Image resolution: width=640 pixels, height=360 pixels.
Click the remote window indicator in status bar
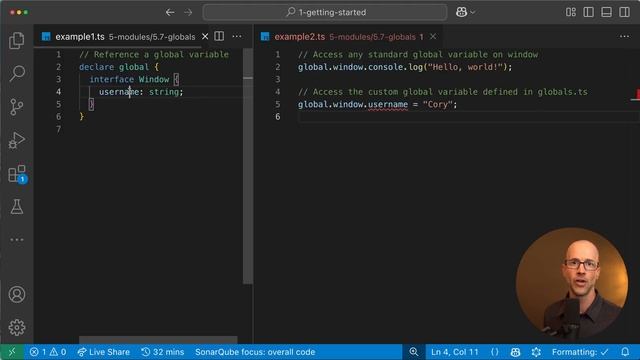[x=12, y=352]
